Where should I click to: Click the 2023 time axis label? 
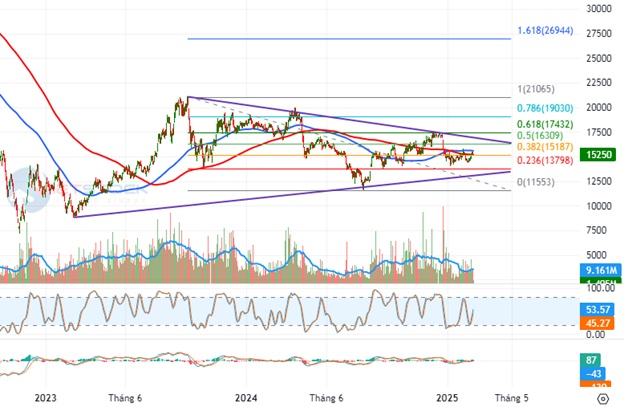point(46,397)
